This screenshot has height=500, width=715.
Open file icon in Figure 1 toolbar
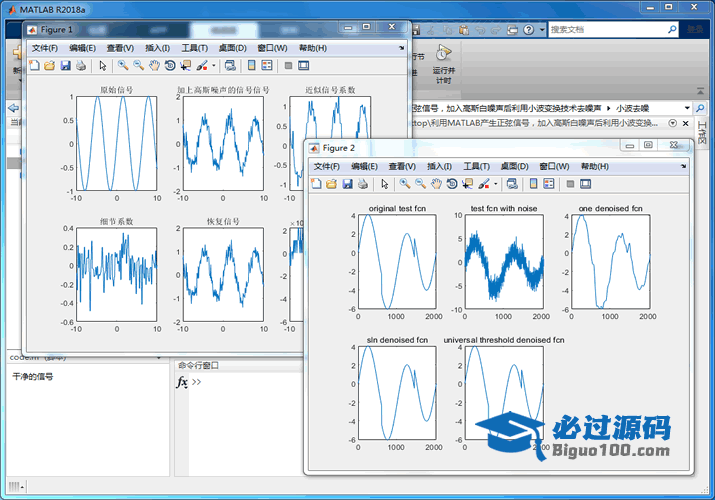click(x=49, y=66)
